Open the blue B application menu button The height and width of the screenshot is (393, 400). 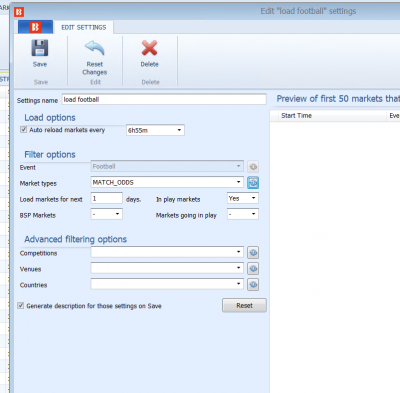35,27
